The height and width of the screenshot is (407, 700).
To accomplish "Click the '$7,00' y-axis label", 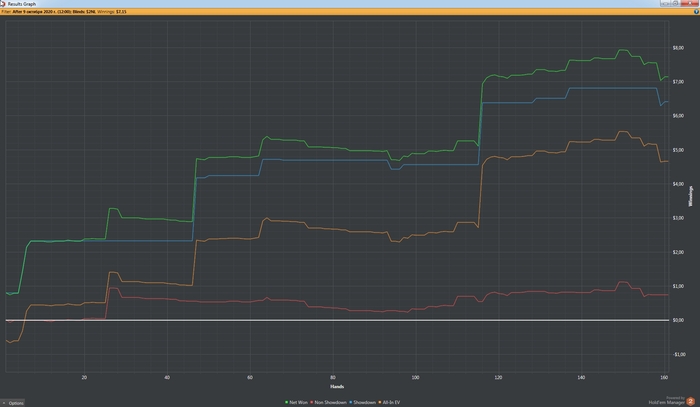I will click(678, 82).
